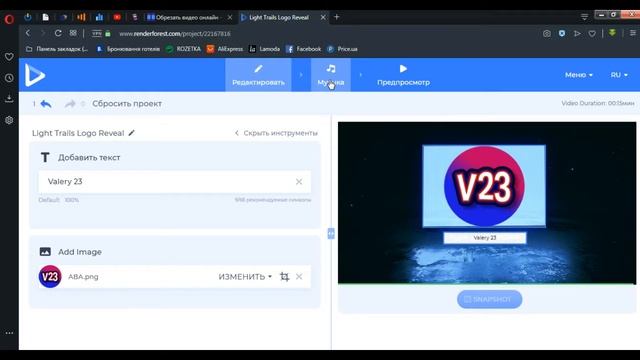This screenshot has width=640, height=360.
Task: Click the Valery 23 text field
Action: click(x=175, y=182)
